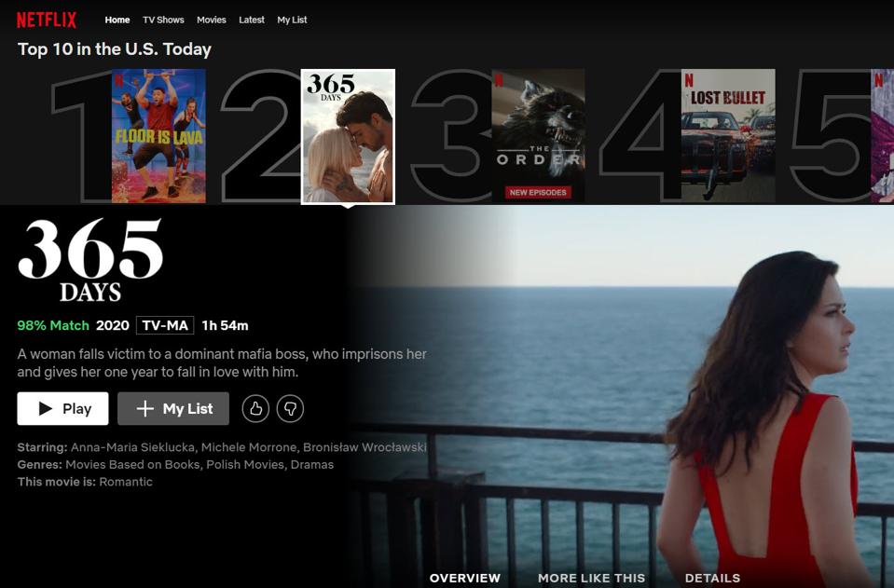Select the 365 Days poster thumbnail
The width and height of the screenshot is (894, 588).
click(x=348, y=136)
